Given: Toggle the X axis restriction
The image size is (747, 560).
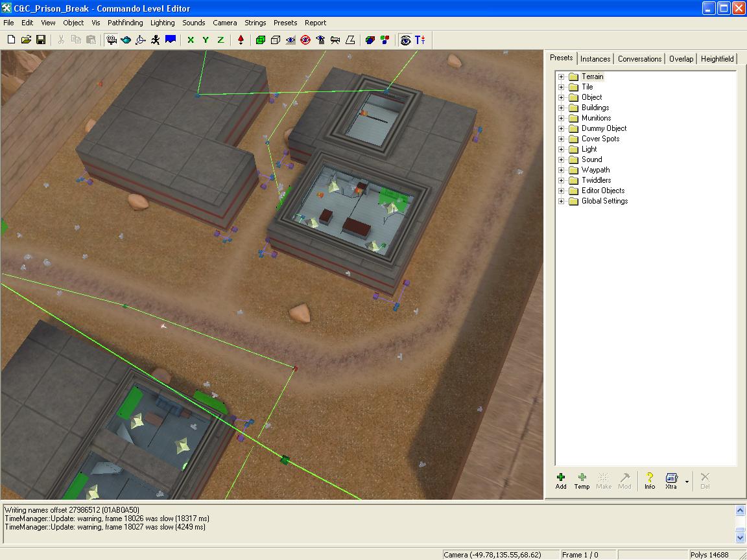Looking at the screenshot, I should pos(191,40).
